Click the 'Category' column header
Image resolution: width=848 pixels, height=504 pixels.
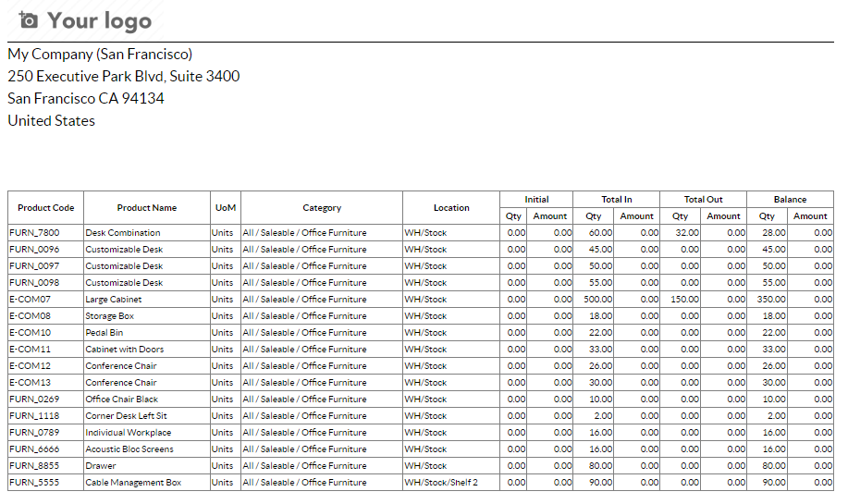pyautogui.click(x=322, y=208)
